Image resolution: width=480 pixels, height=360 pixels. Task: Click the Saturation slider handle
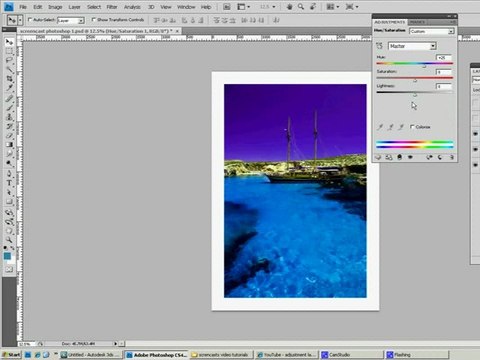tap(415, 80)
